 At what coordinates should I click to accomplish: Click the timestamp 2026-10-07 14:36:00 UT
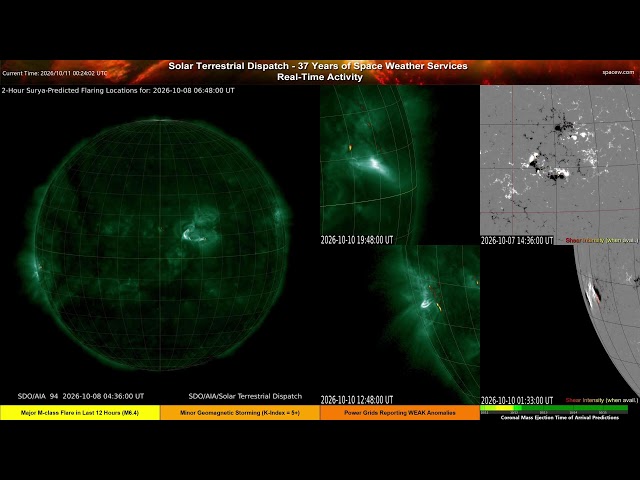[x=517, y=240]
